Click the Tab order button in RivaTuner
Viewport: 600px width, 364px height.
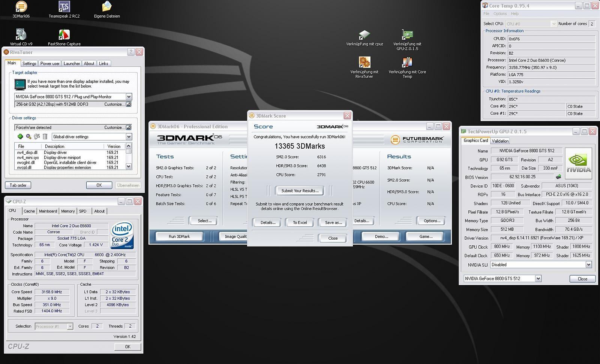[x=18, y=185]
